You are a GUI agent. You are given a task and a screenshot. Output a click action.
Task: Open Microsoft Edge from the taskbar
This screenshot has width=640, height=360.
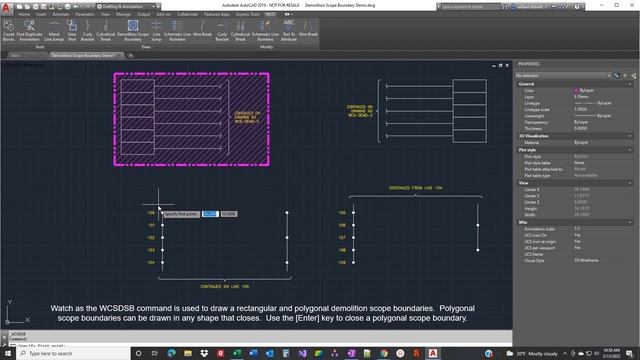point(171,353)
